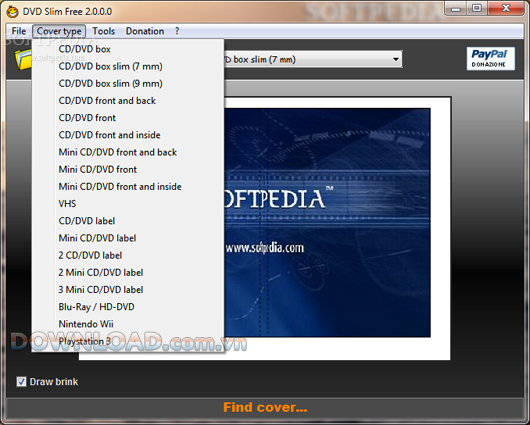The height and width of the screenshot is (425, 530).
Task: Select the Mini CD/DVD front entry
Action: click(128, 169)
